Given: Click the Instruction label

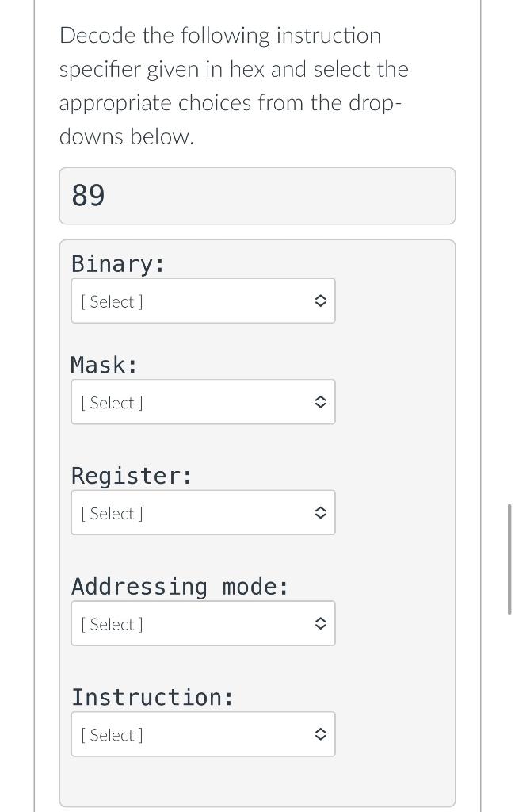Looking at the screenshot, I should point(152,697).
